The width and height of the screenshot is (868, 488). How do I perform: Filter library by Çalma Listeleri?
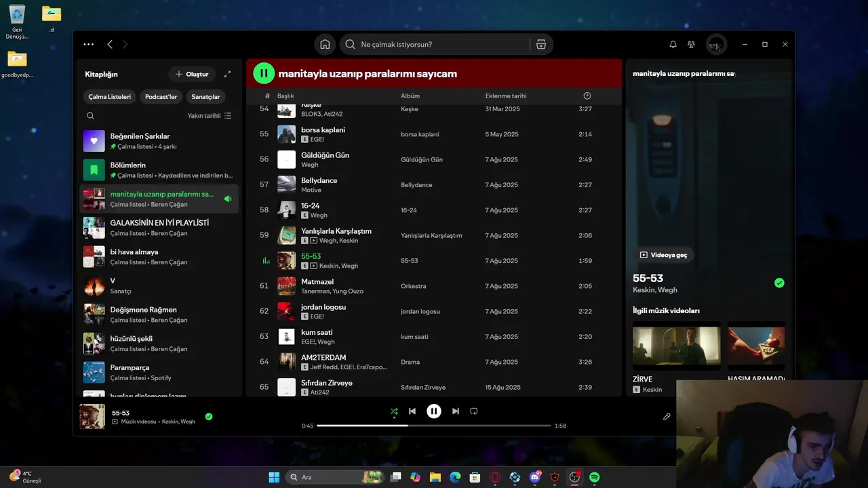[109, 97]
